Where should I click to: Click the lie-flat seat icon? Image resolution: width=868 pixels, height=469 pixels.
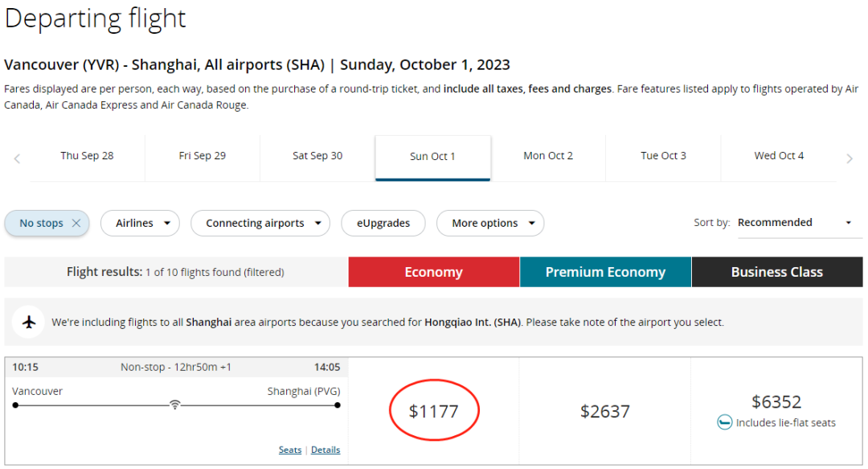725,422
